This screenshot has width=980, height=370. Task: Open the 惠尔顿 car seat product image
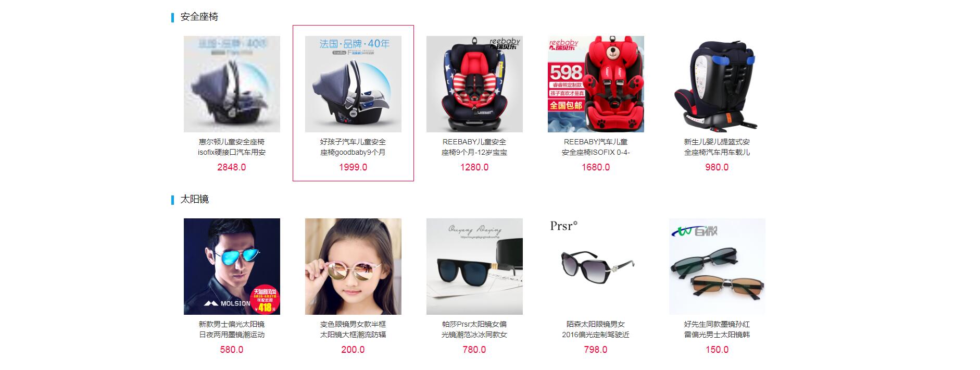tap(232, 84)
